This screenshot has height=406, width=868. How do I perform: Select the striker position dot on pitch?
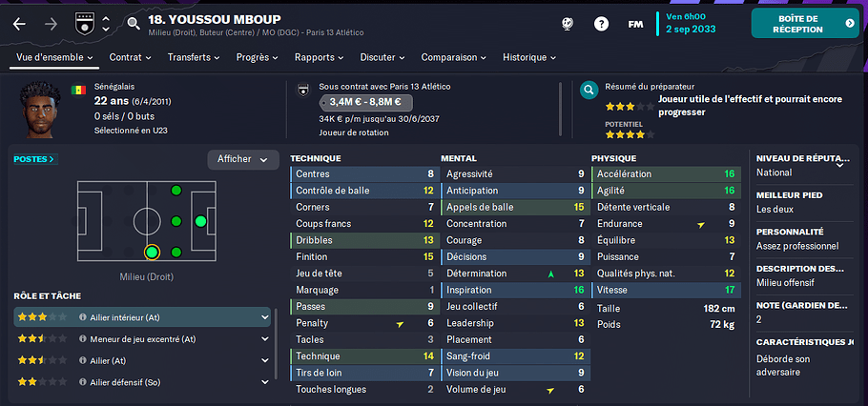[200, 221]
